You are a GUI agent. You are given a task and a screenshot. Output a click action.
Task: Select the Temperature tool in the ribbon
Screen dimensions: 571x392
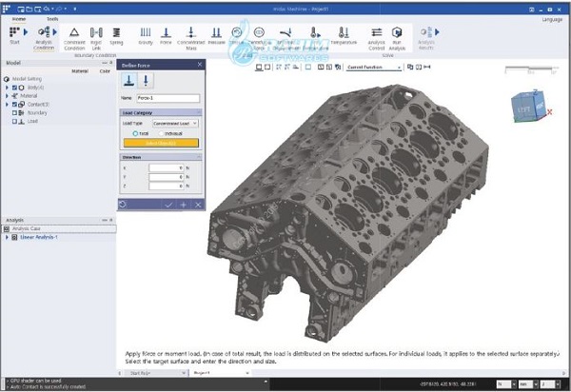(344, 36)
